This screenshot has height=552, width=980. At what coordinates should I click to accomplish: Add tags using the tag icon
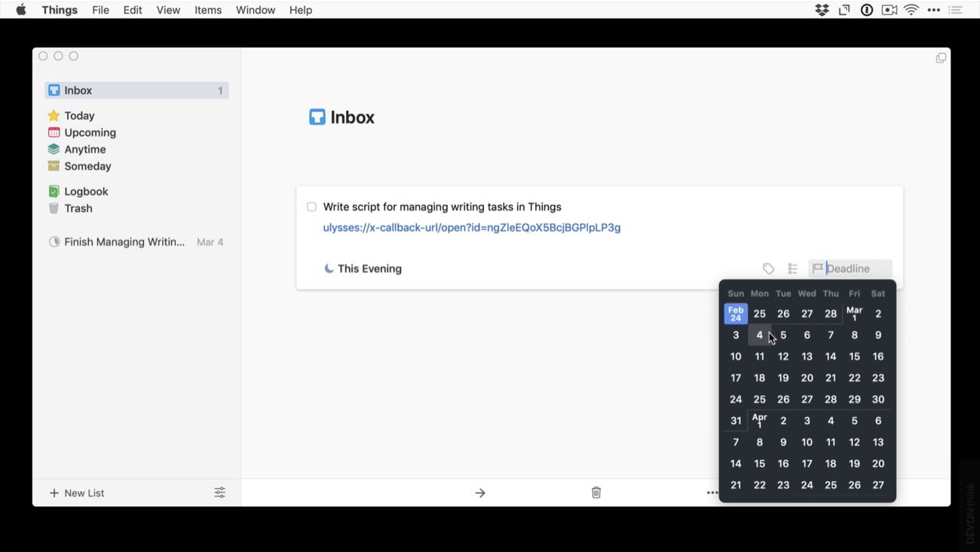point(768,268)
